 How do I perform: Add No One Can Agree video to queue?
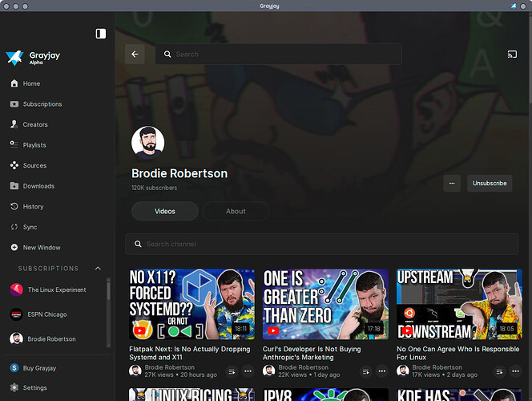pyautogui.click(x=499, y=372)
